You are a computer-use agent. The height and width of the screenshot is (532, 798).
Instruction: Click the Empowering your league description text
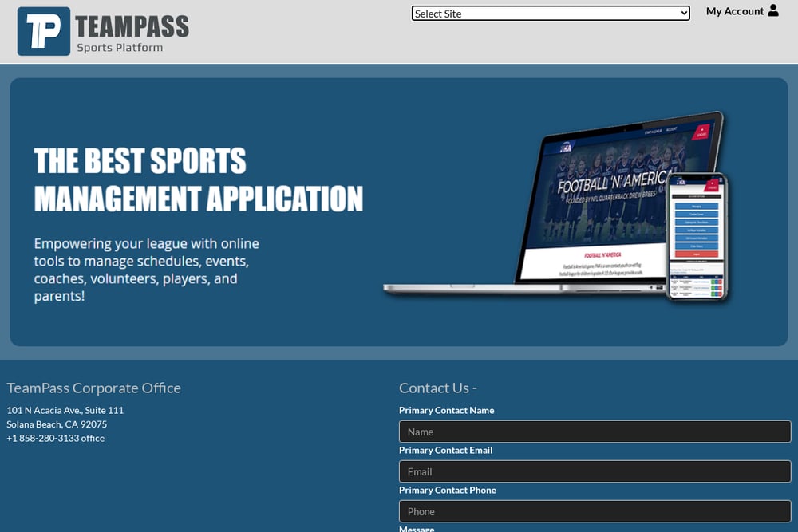(147, 270)
